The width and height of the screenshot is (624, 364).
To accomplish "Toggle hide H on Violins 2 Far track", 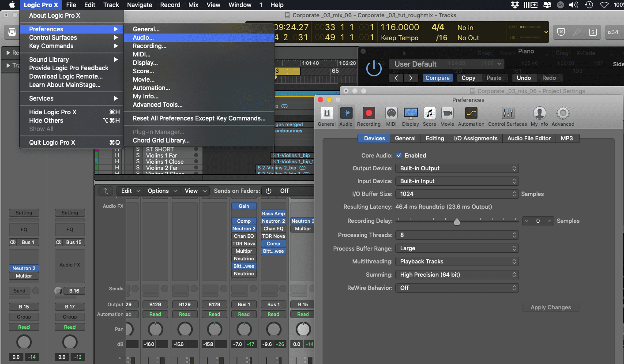I will (x=117, y=168).
